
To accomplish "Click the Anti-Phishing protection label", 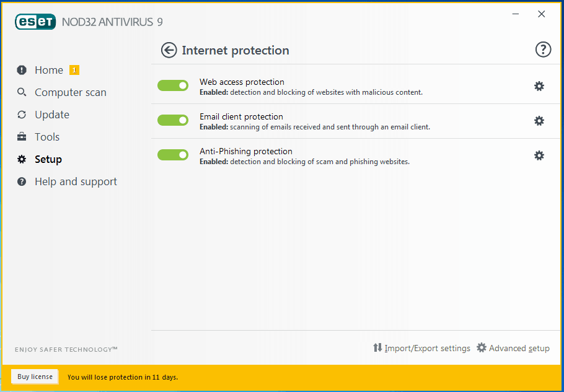I will (246, 151).
